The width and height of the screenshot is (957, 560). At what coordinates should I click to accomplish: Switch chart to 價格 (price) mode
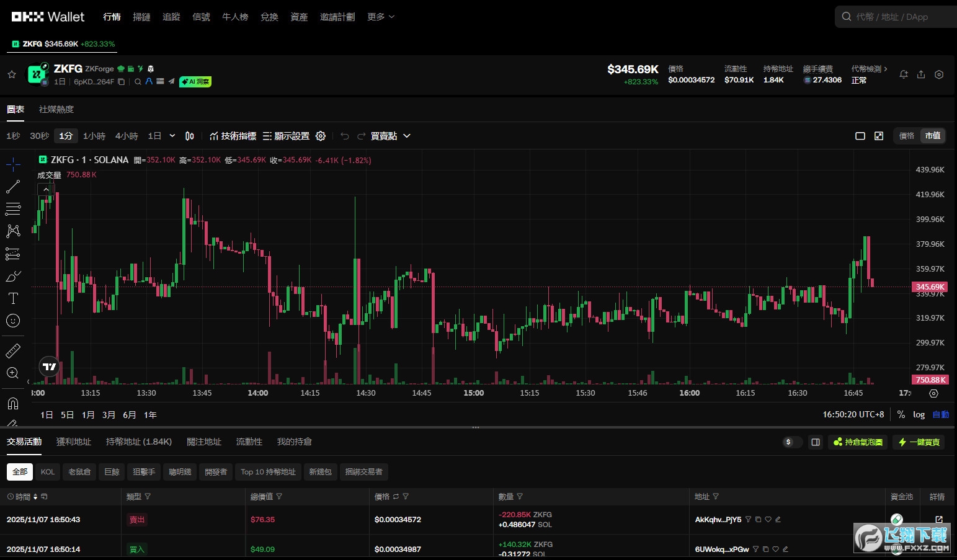point(907,136)
